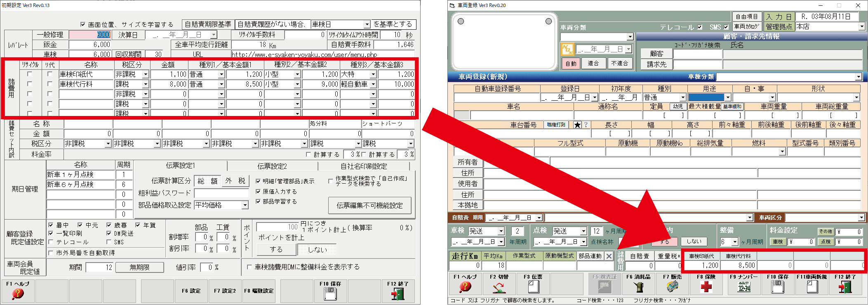
Task: Expand the 車両分類 dropdown
Action: point(630,37)
